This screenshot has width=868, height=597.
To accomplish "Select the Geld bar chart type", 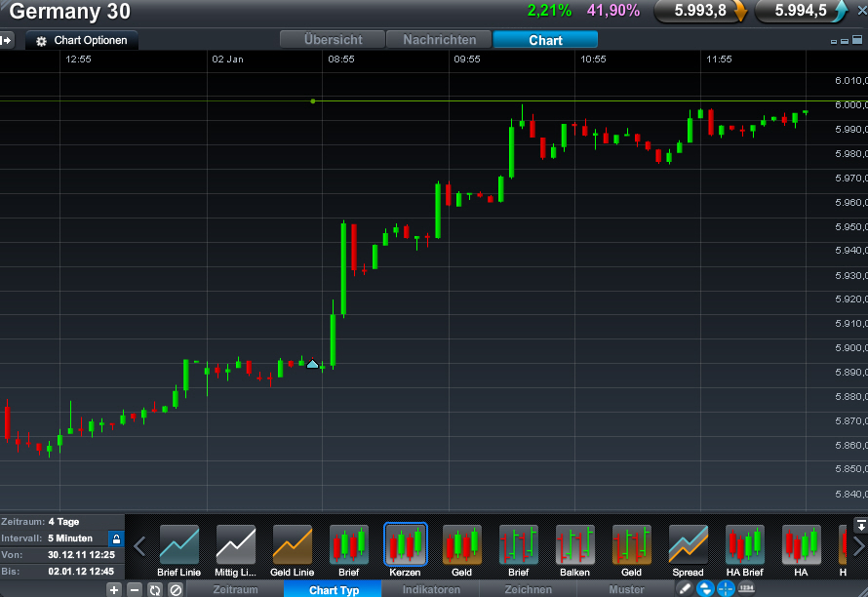I will click(631, 551).
